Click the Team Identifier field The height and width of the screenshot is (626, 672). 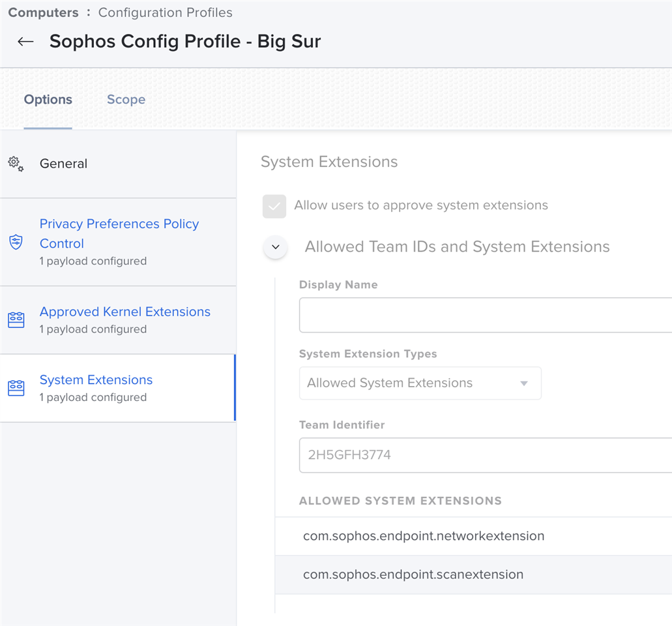pyautogui.click(x=486, y=455)
